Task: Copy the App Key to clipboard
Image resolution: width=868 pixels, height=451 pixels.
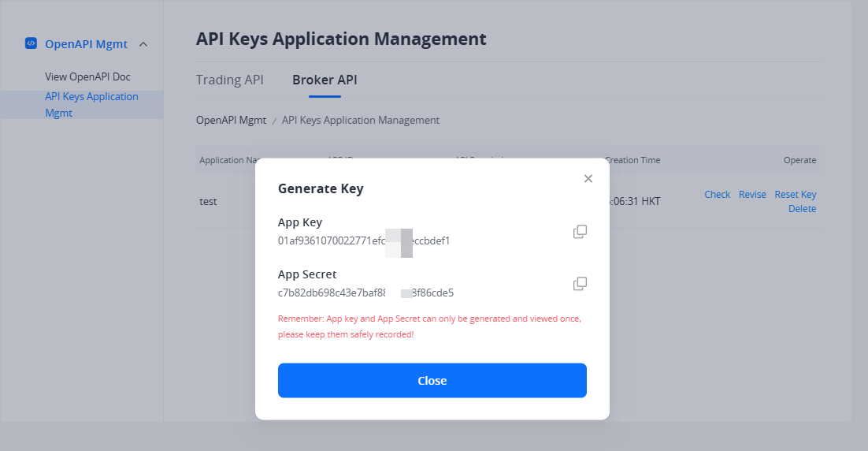Action: coord(580,232)
